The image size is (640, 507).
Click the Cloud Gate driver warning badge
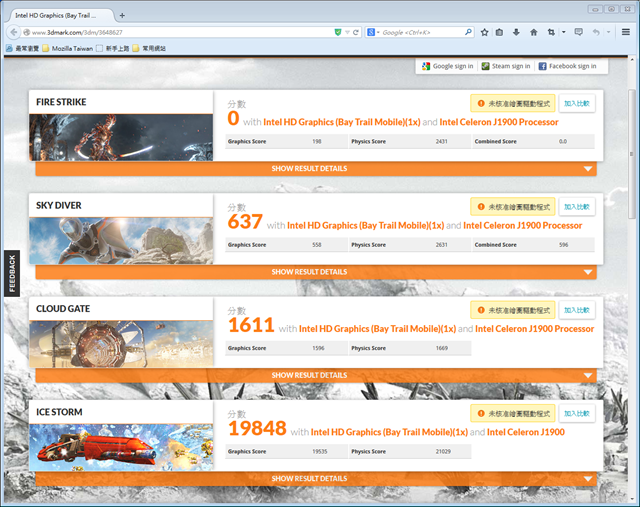coord(513,310)
